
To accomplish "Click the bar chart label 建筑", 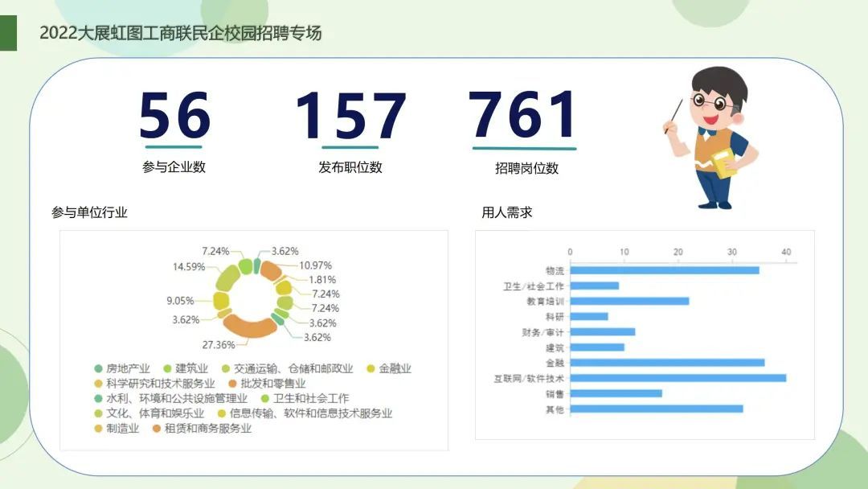I will (x=555, y=347).
